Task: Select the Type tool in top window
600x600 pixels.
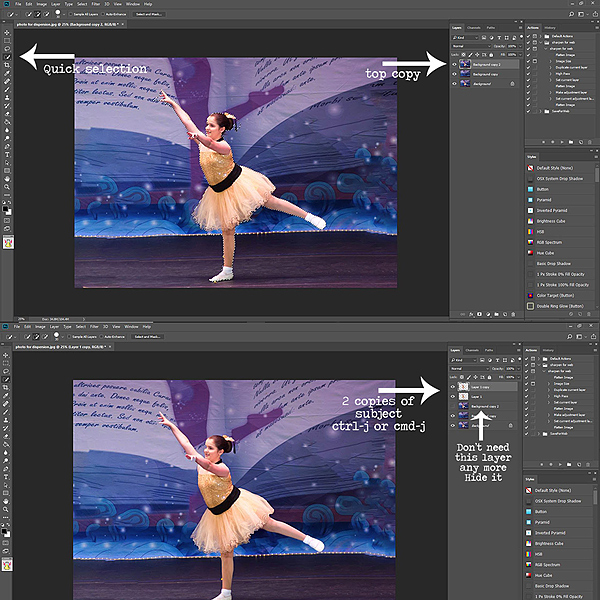Action: coord(7,155)
